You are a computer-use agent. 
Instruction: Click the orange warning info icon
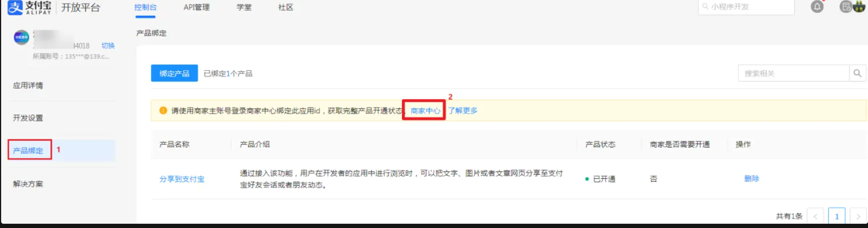tap(163, 111)
